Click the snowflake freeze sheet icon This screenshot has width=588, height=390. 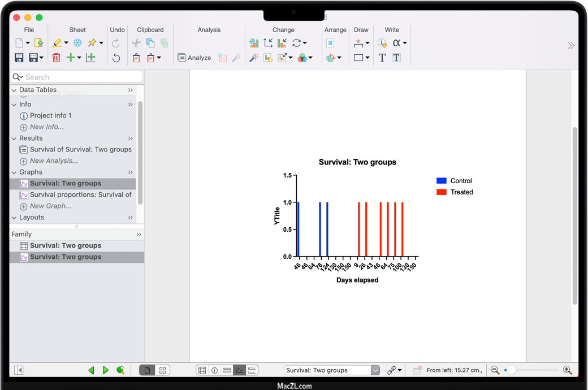pyautogui.click(x=77, y=43)
